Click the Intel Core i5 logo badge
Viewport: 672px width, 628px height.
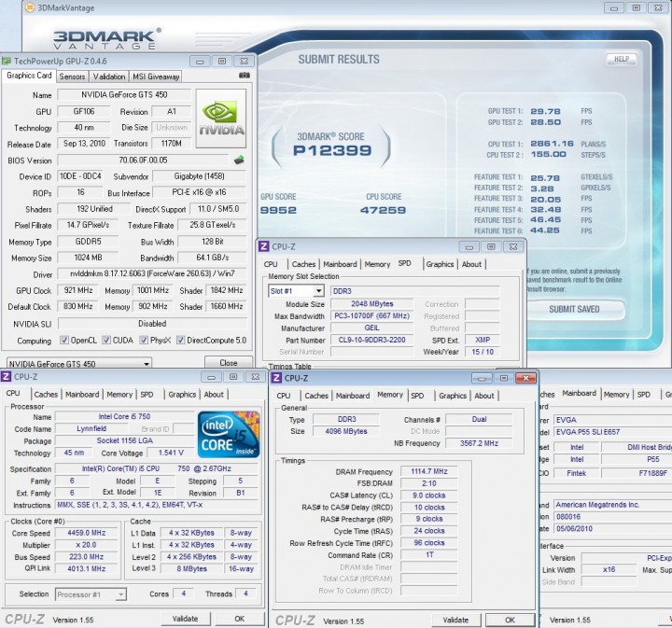coord(229,434)
